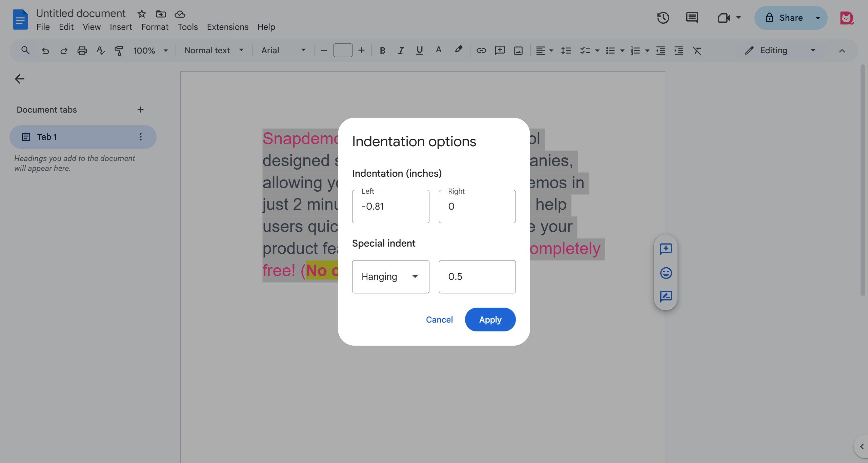
Task: Open the View menu
Action: (92, 27)
